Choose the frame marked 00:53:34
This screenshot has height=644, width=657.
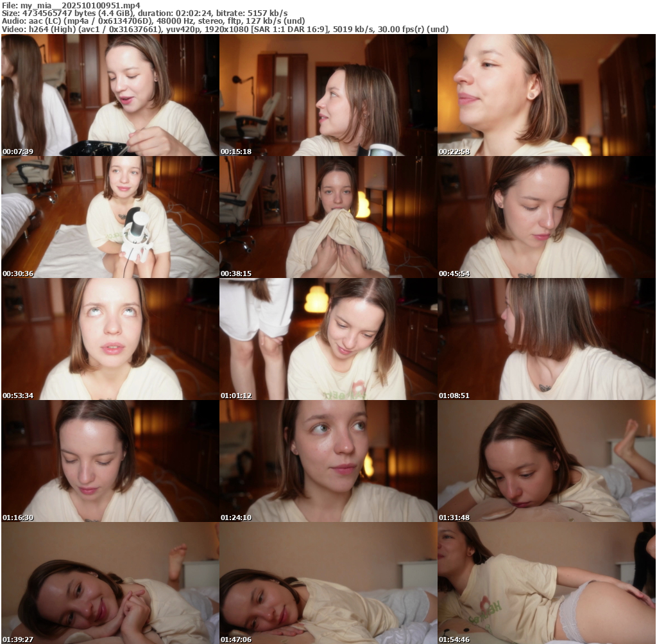point(110,339)
